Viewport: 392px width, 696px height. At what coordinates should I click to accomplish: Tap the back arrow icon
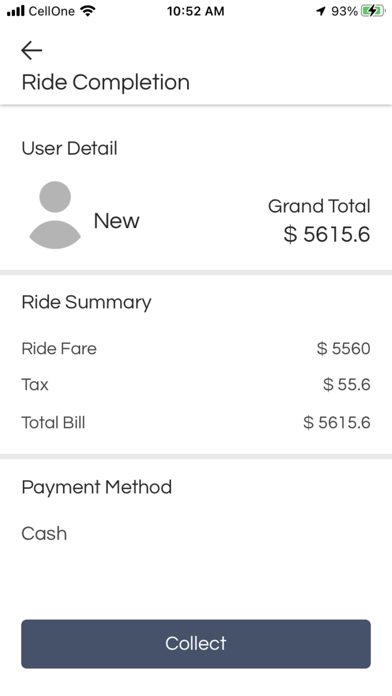click(x=32, y=50)
